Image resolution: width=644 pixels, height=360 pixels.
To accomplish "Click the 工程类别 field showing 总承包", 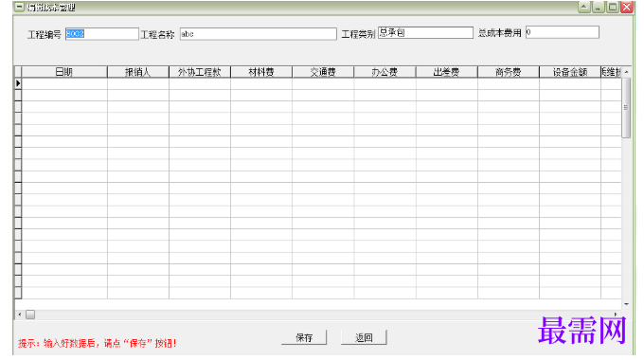I will pos(425,33).
